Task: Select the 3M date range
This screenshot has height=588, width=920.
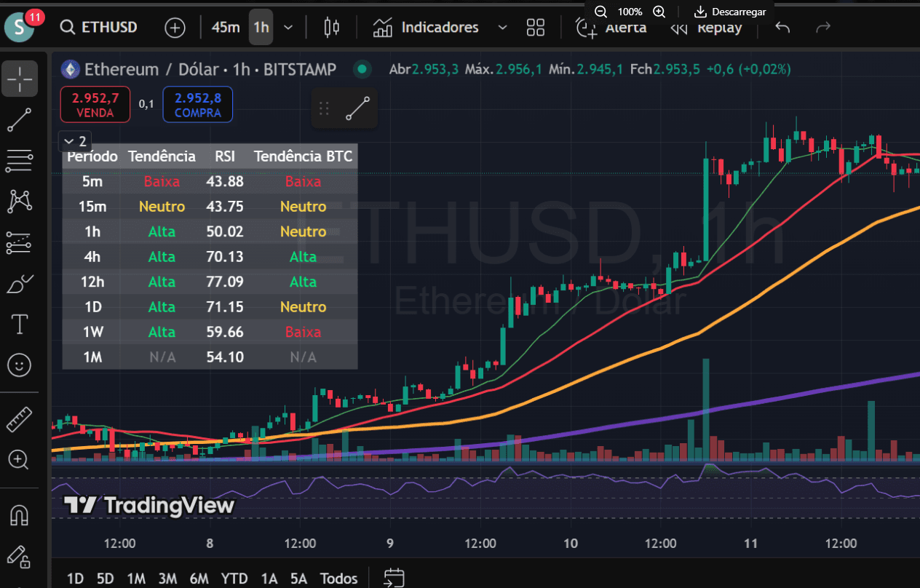Action: point(167,579)
